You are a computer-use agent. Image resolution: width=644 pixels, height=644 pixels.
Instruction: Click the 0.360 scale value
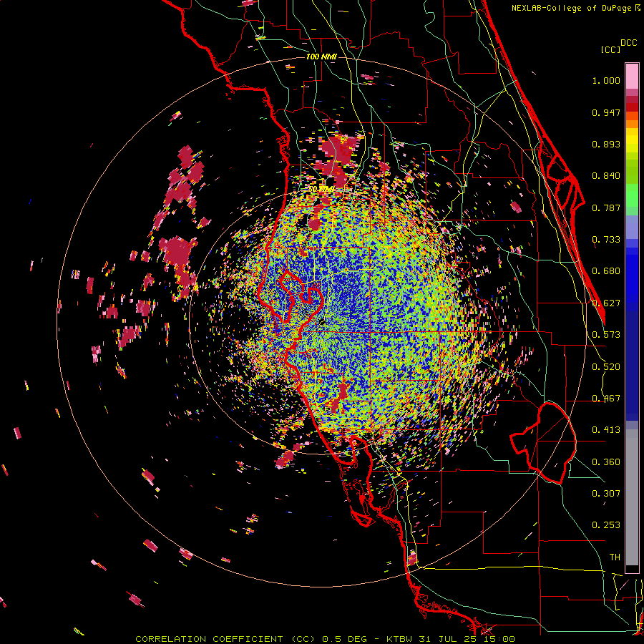click(606, 462)
